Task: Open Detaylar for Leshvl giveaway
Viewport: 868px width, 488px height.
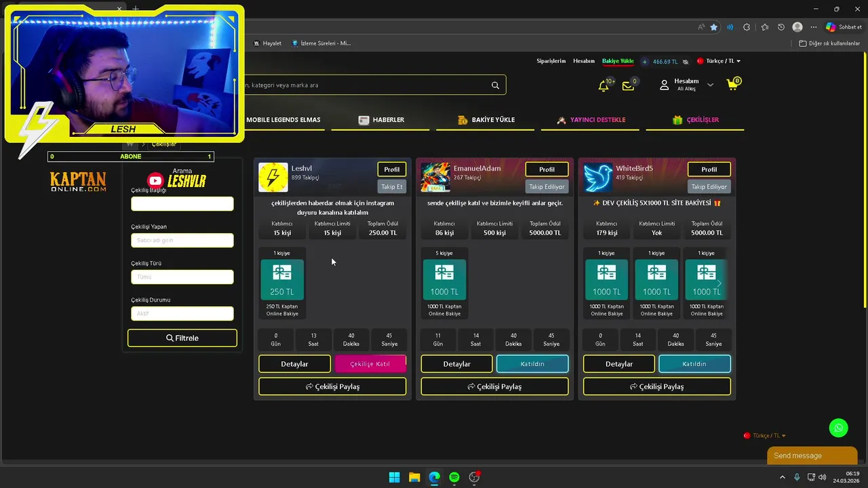Action: point(294,364)
